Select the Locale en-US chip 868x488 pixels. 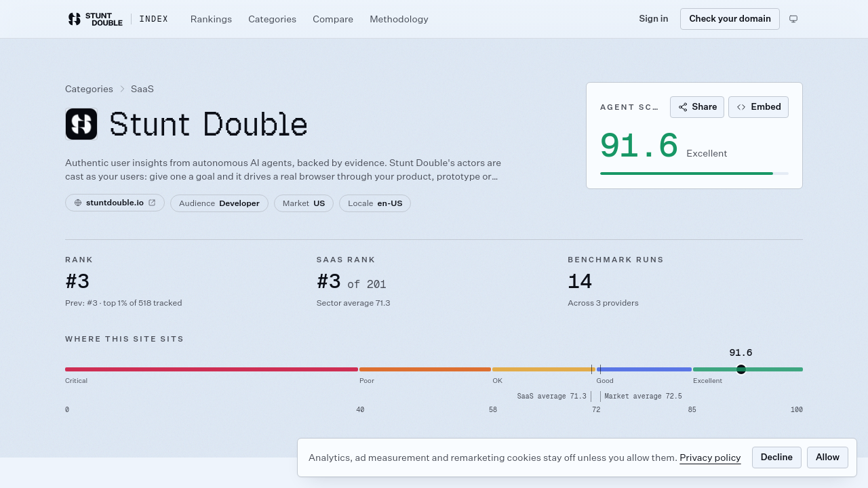tap(375, 203)
